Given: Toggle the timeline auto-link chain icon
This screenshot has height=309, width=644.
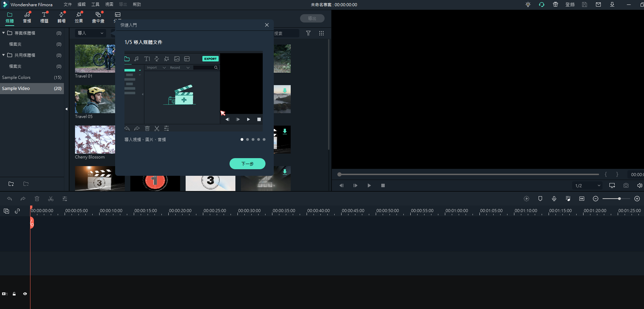Looking at the screenshot, I should [17, 211].
